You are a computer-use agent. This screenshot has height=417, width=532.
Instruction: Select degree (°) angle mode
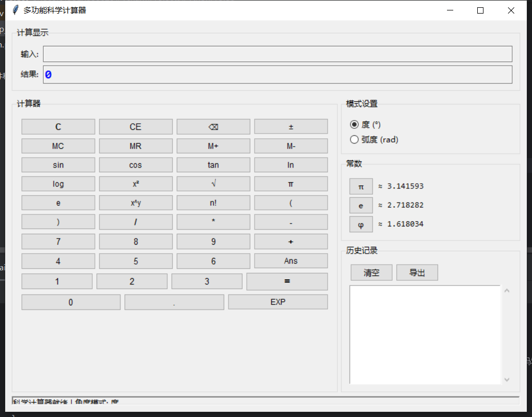point(365,125)
